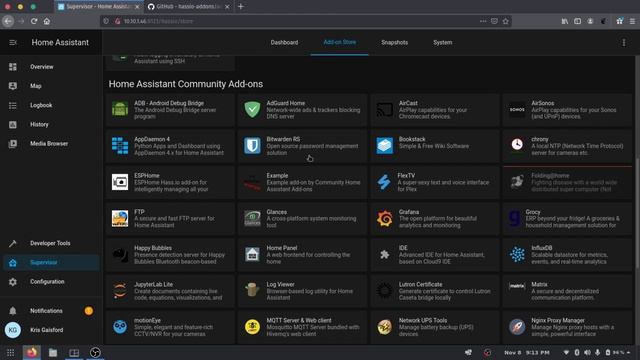Viewport: 640px width, 360px height.
Task: Switch to the System tab
Action: point(442,42)
